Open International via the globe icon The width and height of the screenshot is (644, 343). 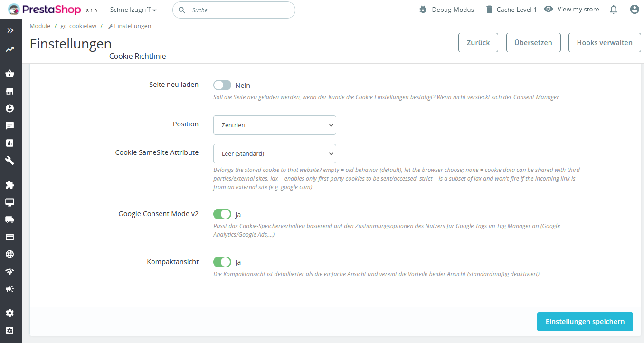10,254
